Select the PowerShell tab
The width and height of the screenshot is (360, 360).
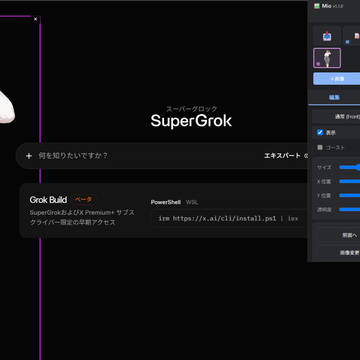click(166, 202)
